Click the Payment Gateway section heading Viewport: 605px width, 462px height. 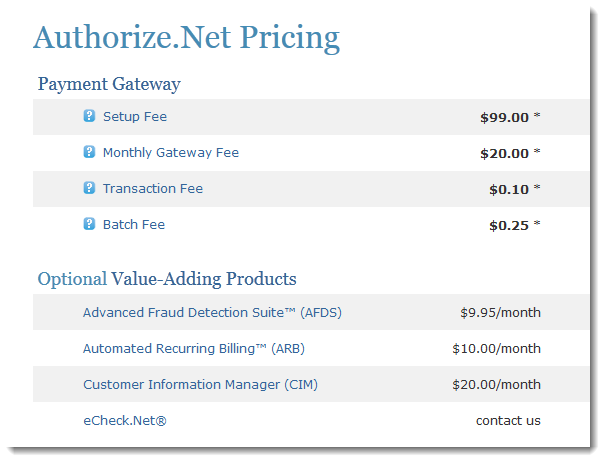[109, 84]
